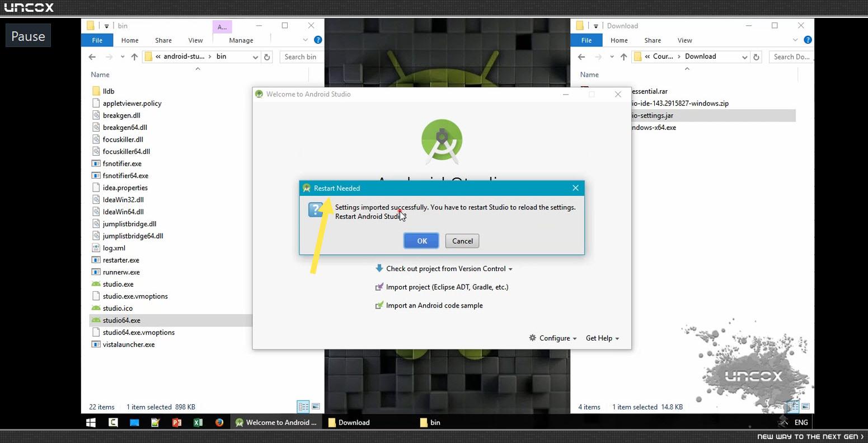Switch bin window to large icons view
This screenshot has width=868, height=443.
click(x=316, y=407)
